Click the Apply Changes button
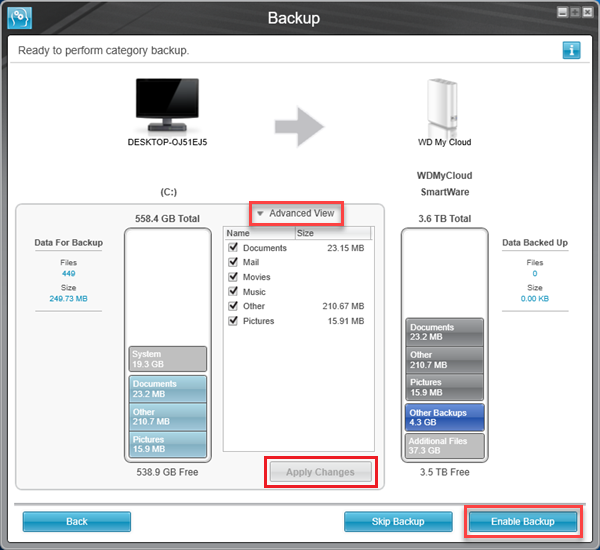The width and height of the screenshot is (600, 550). [321, 472]
